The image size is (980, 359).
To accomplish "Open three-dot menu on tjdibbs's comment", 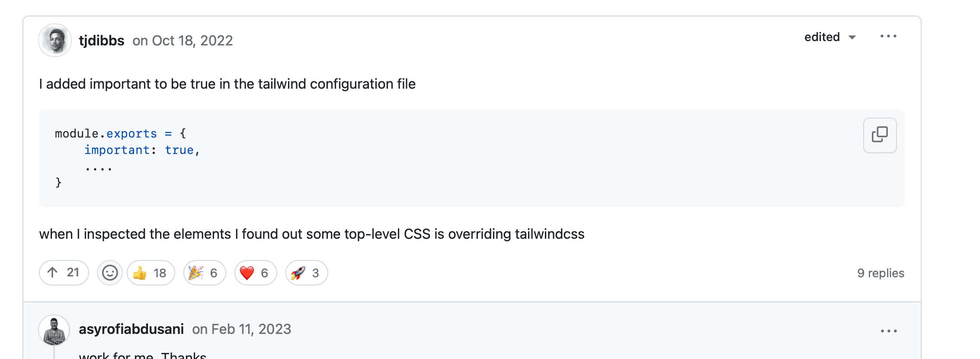I will [888, 36].
